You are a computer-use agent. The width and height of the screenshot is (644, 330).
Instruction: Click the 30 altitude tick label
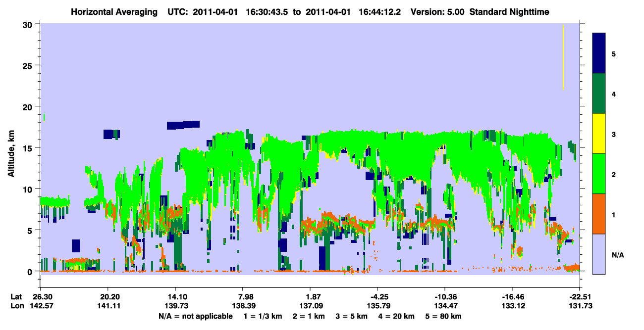point(28,24)
